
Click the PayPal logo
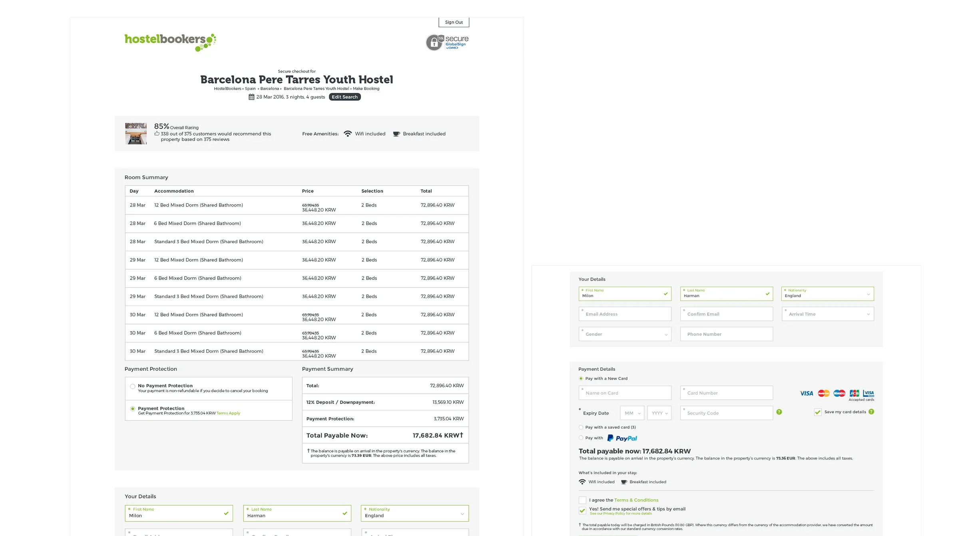(622, 438)
